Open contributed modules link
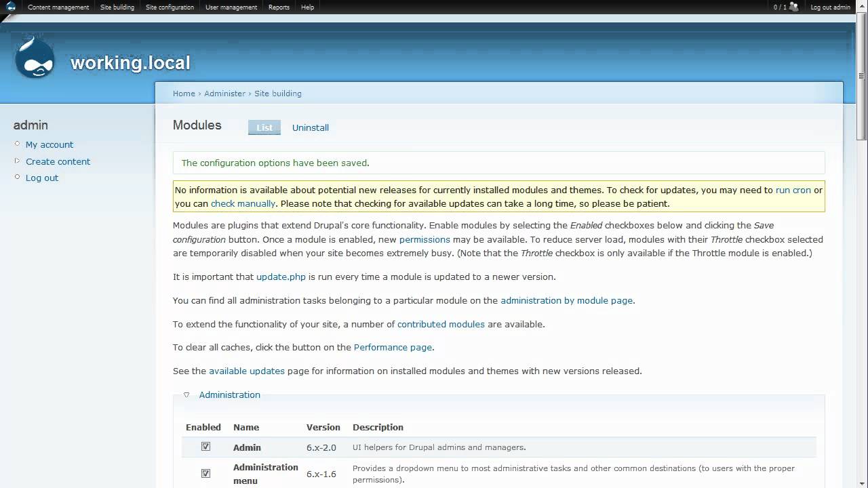 tap(441, 324)
